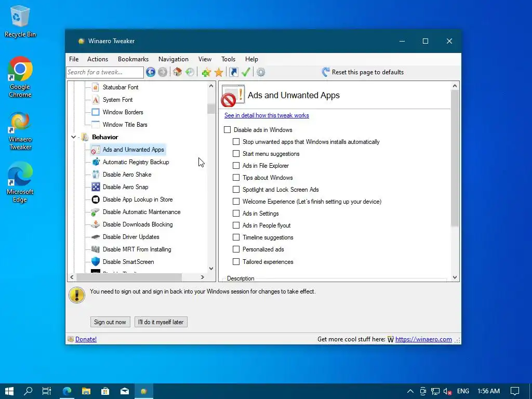Viewport: 532px width, 399px height.
Task: Click the tree panel horizontal scrollbar thumb
Action: coord(129,277)
